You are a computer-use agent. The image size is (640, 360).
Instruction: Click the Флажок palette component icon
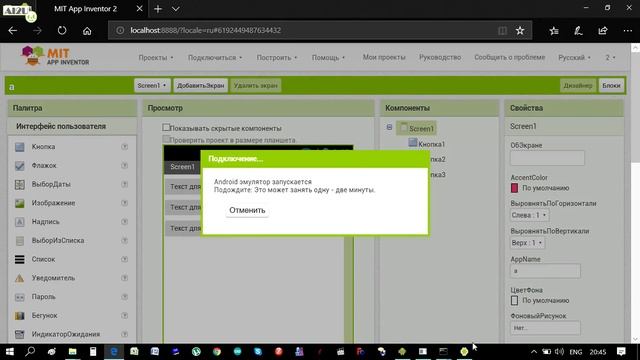click(20, 166)
